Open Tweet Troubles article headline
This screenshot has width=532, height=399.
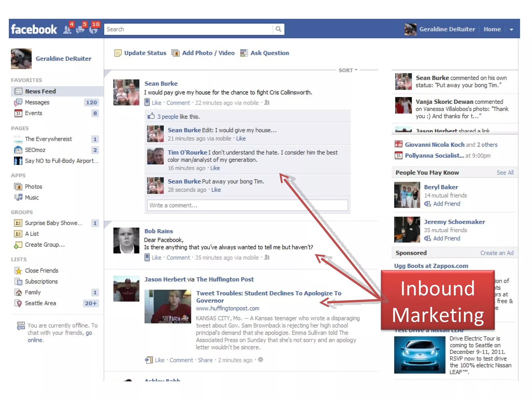point(269,297)
